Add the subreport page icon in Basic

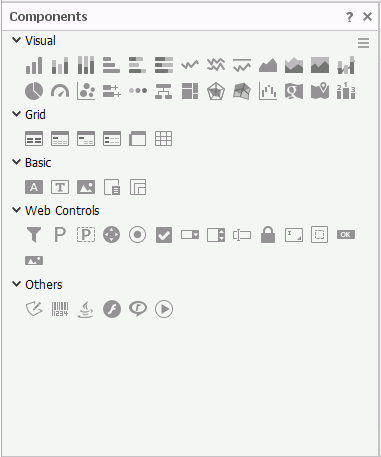[112, 187]
